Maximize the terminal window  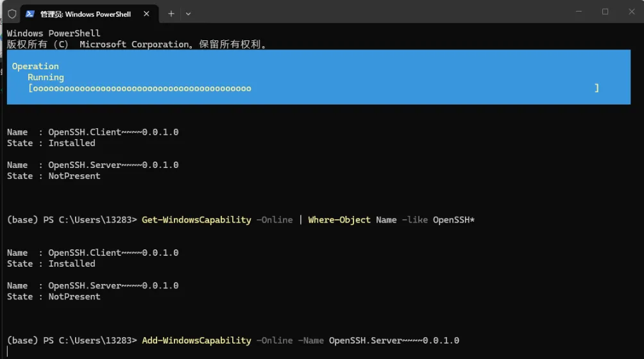[x=605, y=12]
